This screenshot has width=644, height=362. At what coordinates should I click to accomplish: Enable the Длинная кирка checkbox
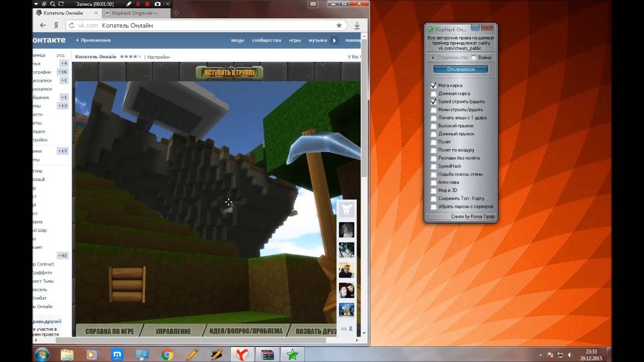point(434,94)
